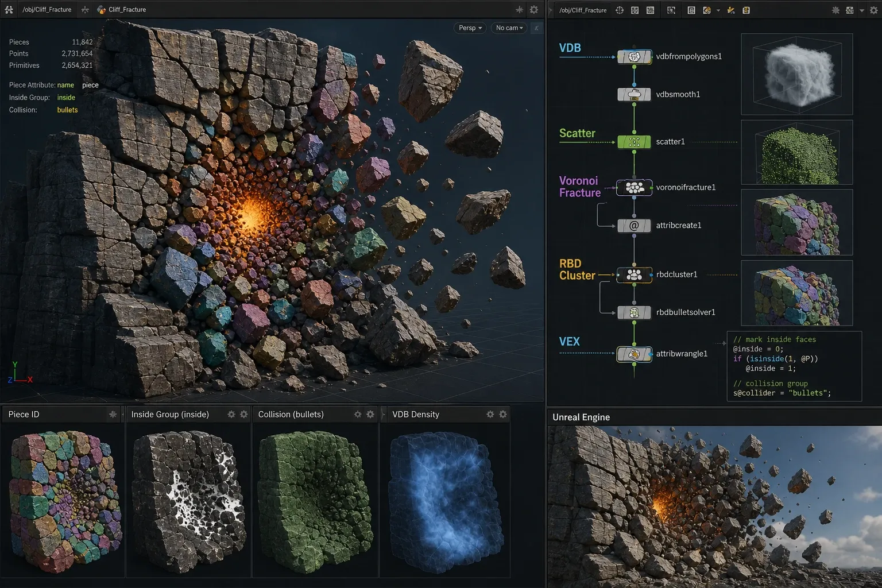Click the attribwrangle1 node icon
882x588 pixels.
point(634,354)
